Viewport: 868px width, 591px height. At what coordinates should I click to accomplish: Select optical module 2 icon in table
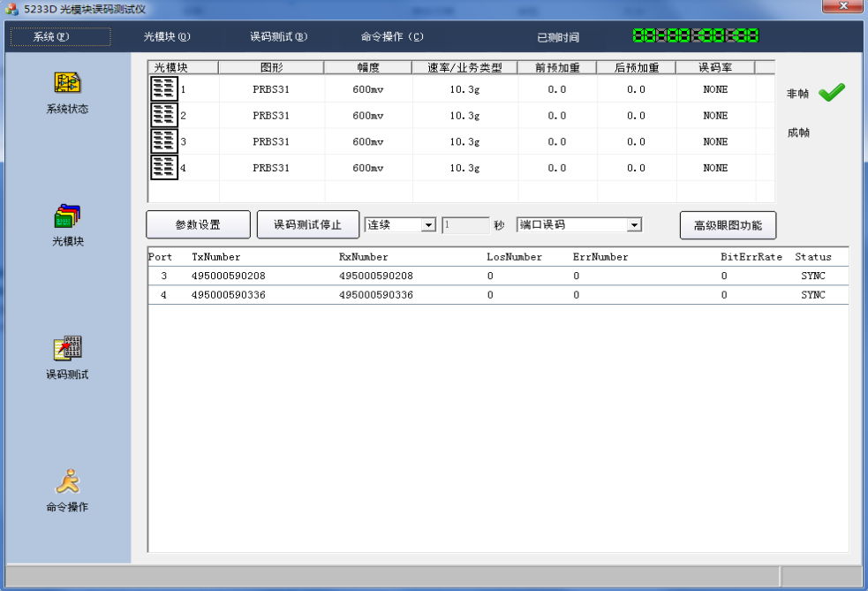tap(164, 115)
